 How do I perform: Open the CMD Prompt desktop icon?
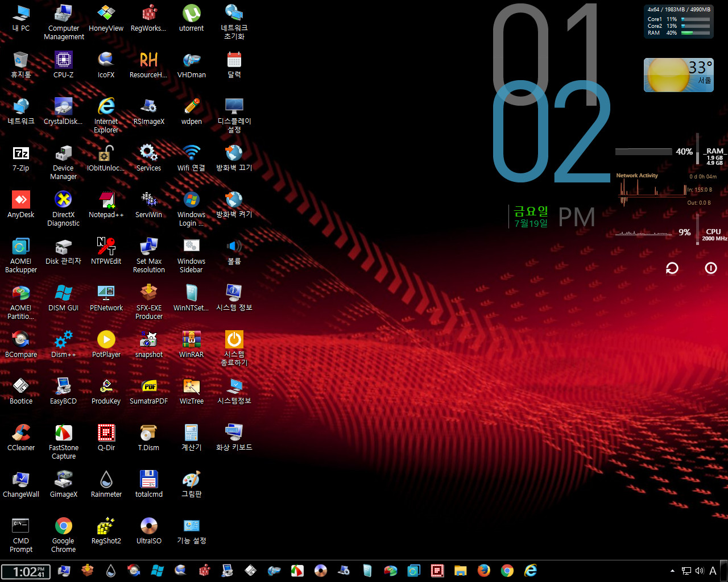[20, 535]
